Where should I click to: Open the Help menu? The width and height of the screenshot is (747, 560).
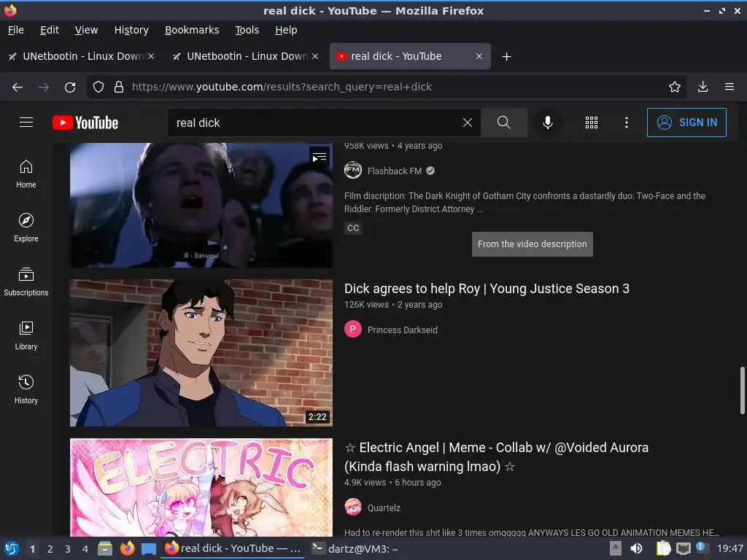(x=286, y=30)
